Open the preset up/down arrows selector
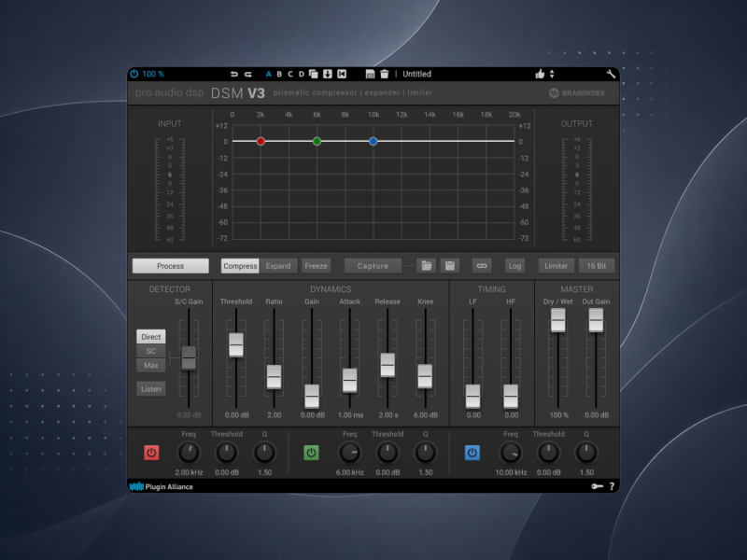Viewport: 747px width, 560px height. (552, 74)
